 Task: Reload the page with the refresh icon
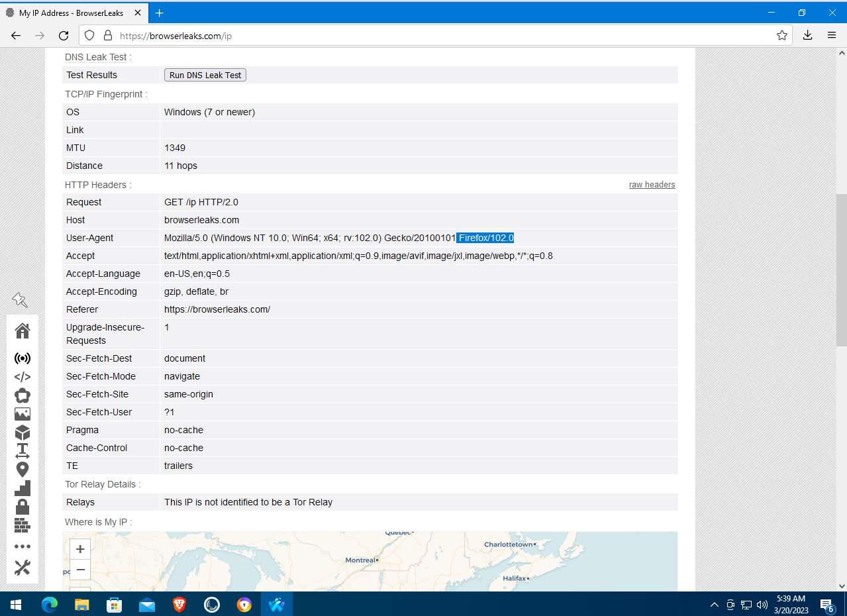click(x=64, y=36)
